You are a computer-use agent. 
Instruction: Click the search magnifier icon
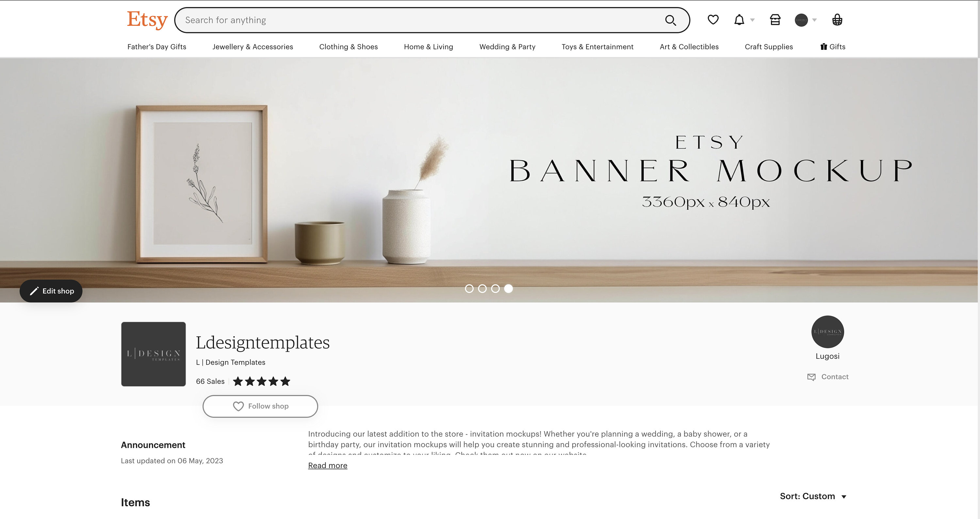click(671, 20)
